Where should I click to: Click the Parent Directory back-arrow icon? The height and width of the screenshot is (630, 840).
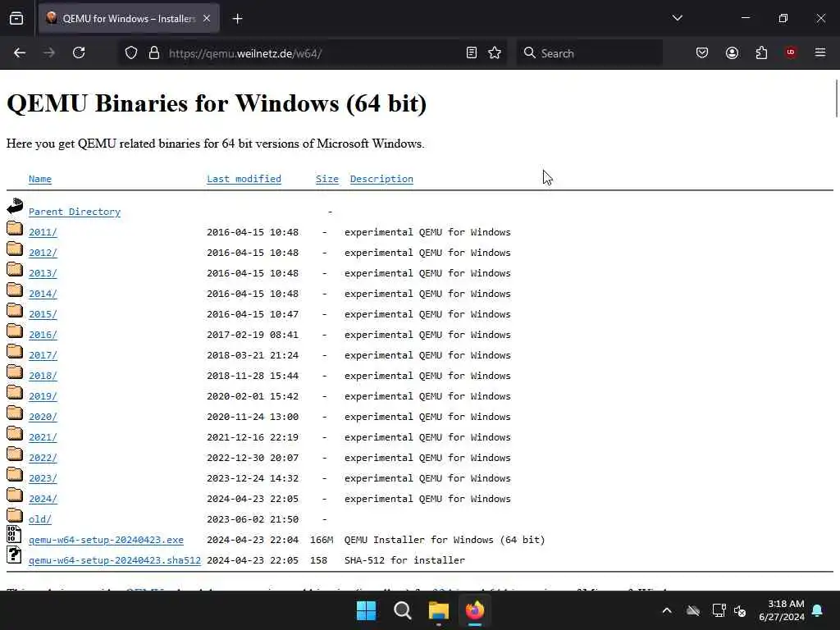15,206
